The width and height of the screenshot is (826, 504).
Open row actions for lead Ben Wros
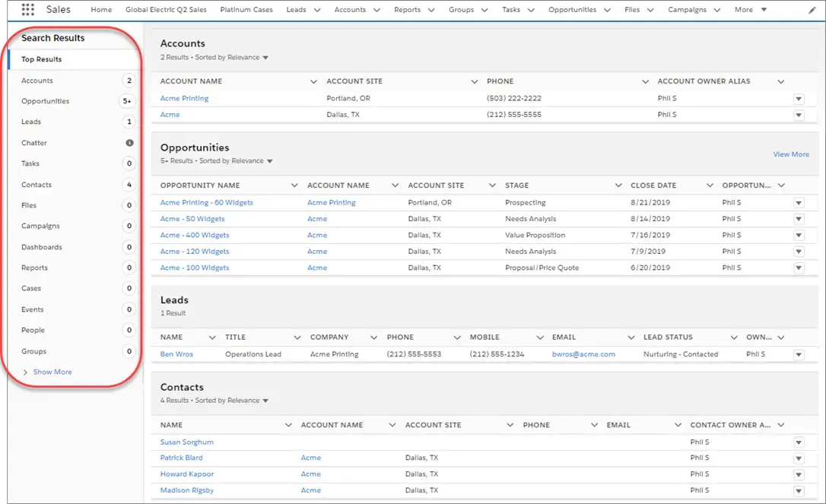(799, 355)
